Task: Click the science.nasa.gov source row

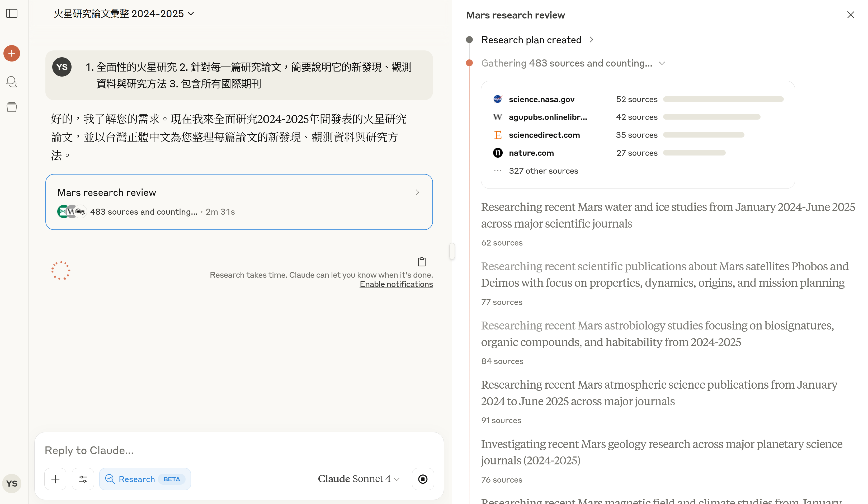Action: (x=541, y=99)
